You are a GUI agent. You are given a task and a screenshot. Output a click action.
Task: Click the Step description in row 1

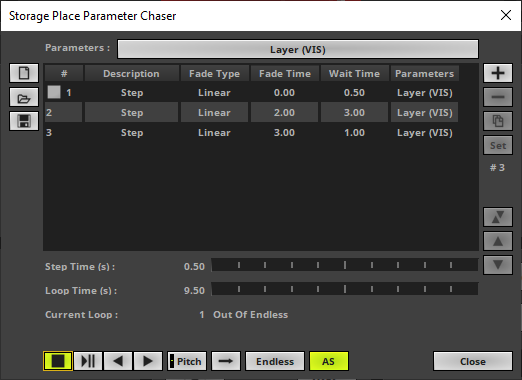coord(132,92)
